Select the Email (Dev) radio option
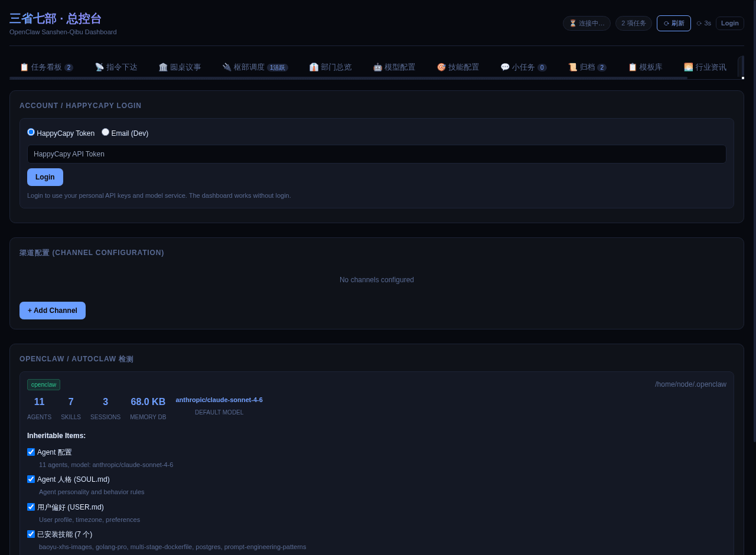The width and height of the screenshot is (756, 555). [x=106, y=132]
